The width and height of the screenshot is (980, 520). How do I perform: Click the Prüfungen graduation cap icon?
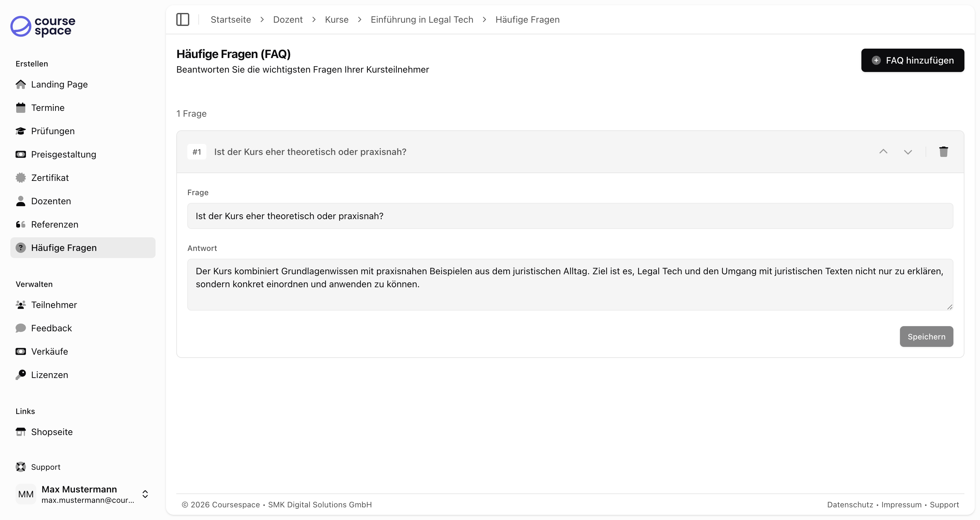tap(21, 131)
